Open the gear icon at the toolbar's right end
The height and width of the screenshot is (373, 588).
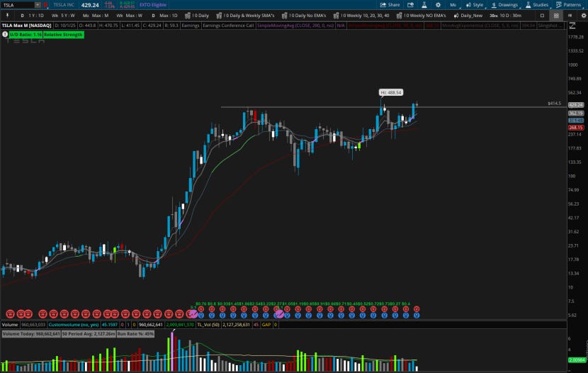(x=584, y=16)
